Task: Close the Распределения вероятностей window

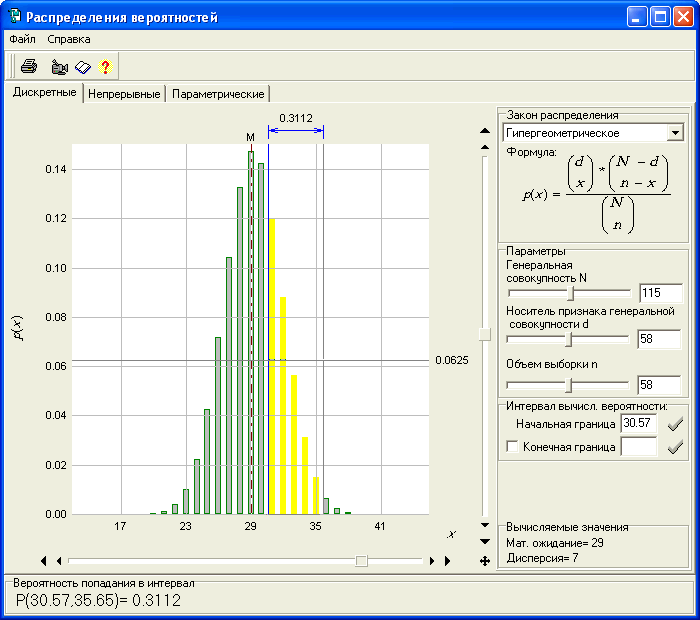Action: 683,17
